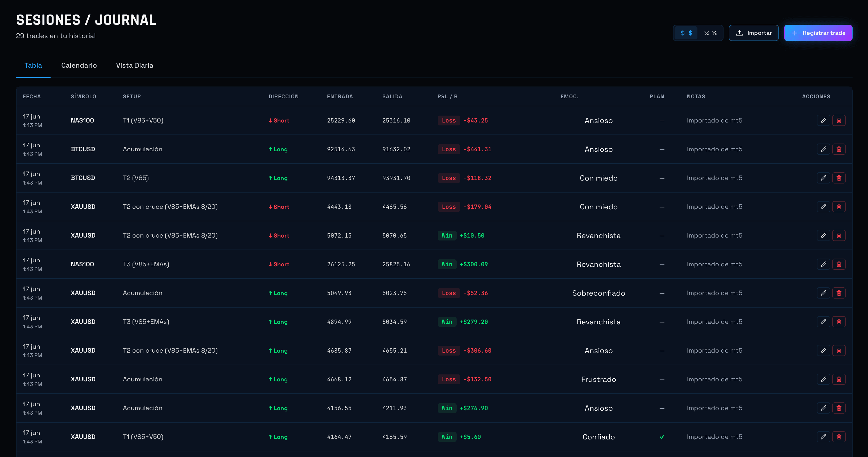This screenshot has height=457, width=868.
Task: Click the Long direction in the 4894.99 row
Action: 278,322
